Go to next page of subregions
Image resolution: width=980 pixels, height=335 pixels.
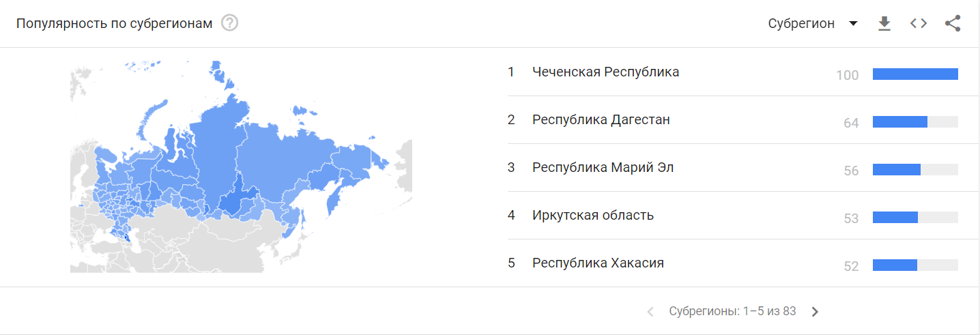pyautogui.click(x=815, y=312)
